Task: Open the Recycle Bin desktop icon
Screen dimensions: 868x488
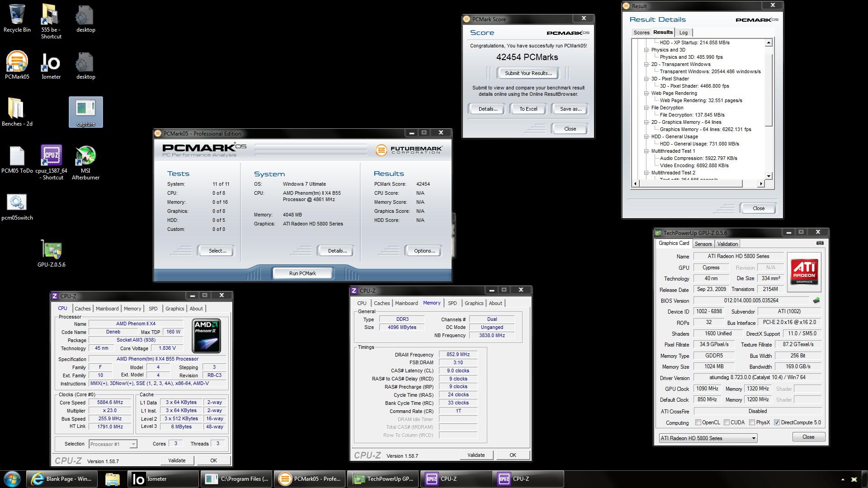Action: point(17,18)
